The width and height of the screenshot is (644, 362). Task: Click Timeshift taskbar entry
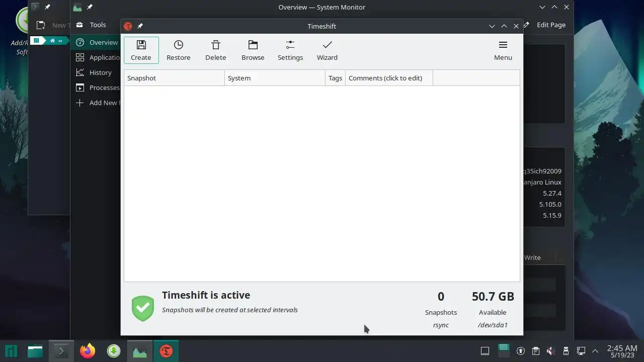pos(166,351)
